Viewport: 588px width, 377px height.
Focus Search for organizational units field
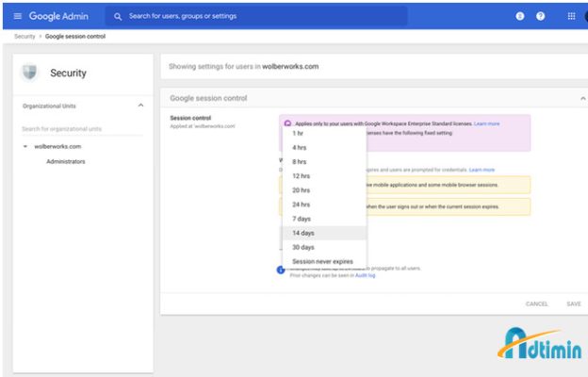coord(83,129)
